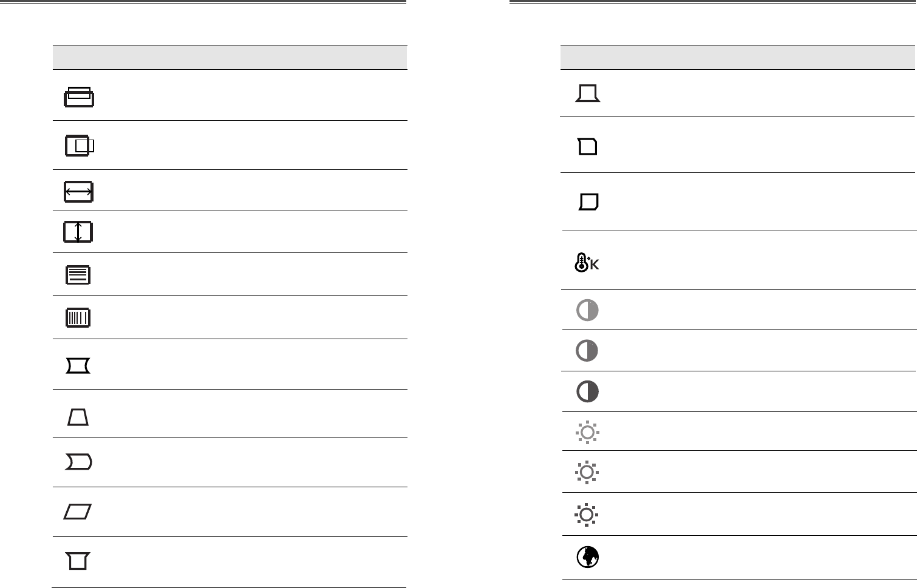Select rectangle icon with clipped top-left corner
This screenshot has height=588, width=917.
pyautogui.click(x=588, y=147)
